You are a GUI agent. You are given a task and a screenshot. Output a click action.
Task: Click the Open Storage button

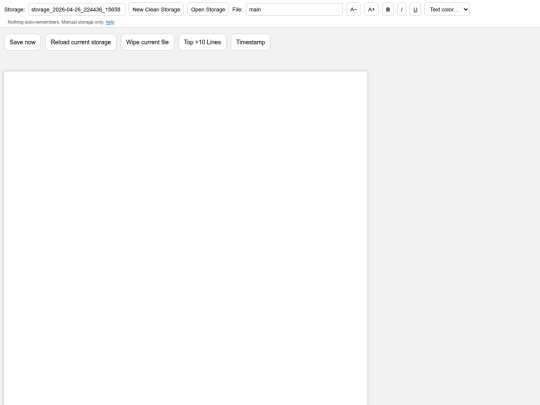click(208, 9)
